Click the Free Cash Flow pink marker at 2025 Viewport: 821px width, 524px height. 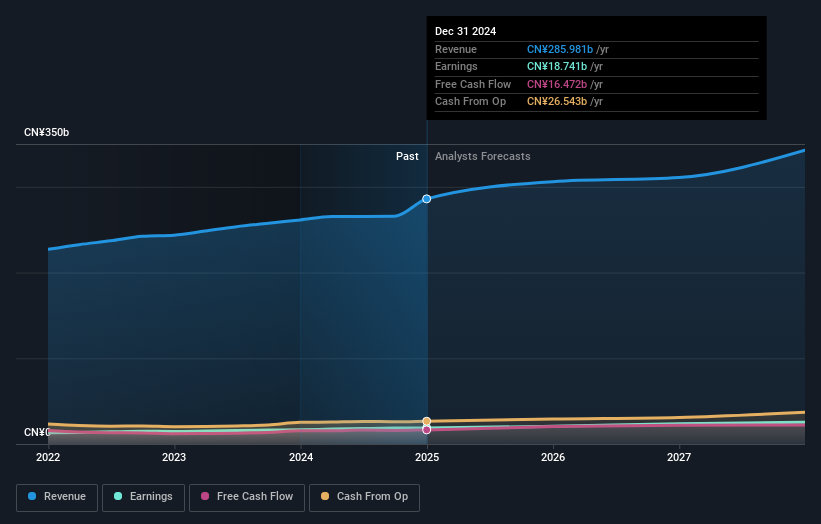pyautogui.click(x=427, y=430)
